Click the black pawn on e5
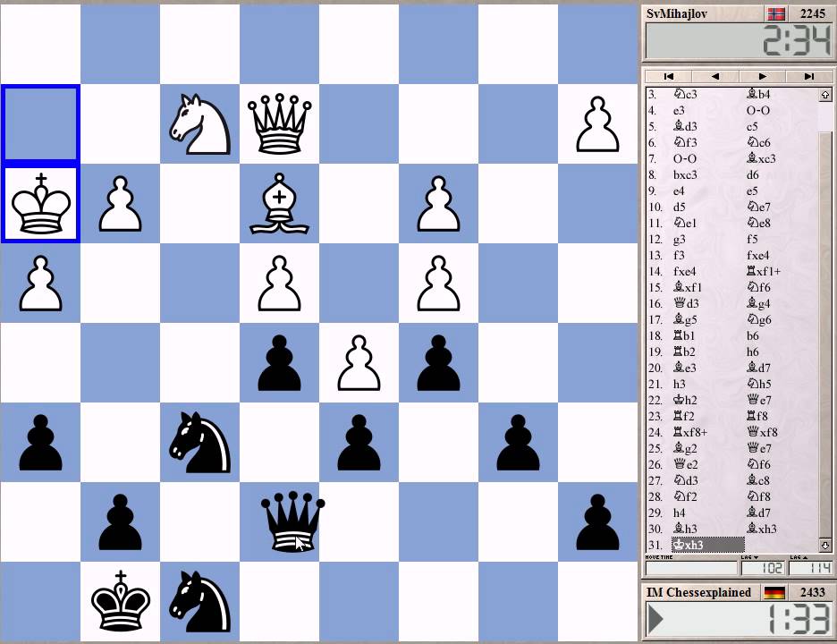 pyautogui.click(x=279, y=363)
